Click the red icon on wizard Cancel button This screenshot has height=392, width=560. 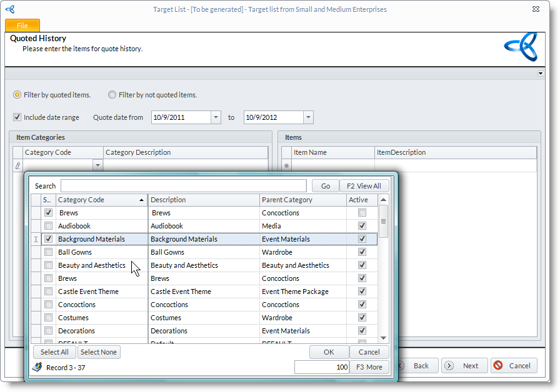(x=498, y=366)
